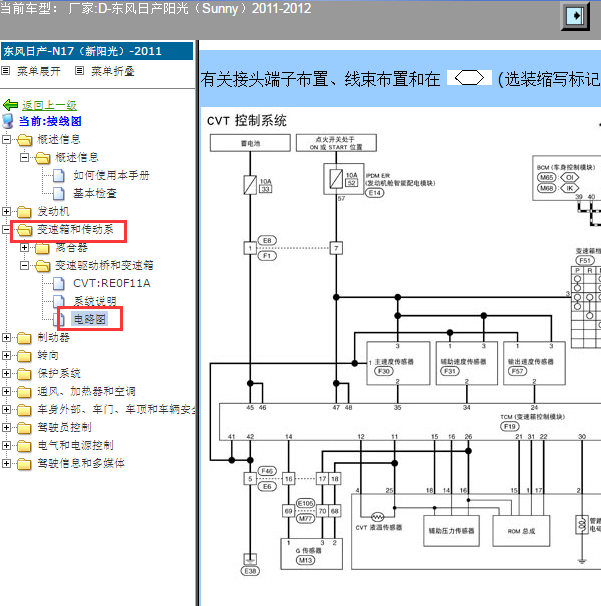Expand the 电气和电源控制 folder
The image size is (601, 606).
pos(6,445)
